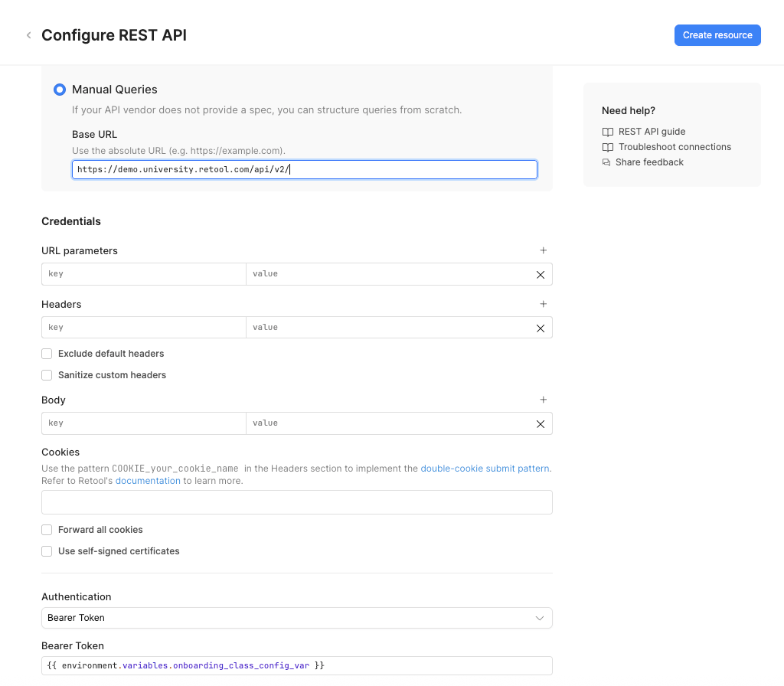Click into the Base URL input field

(x=304, y=169)
